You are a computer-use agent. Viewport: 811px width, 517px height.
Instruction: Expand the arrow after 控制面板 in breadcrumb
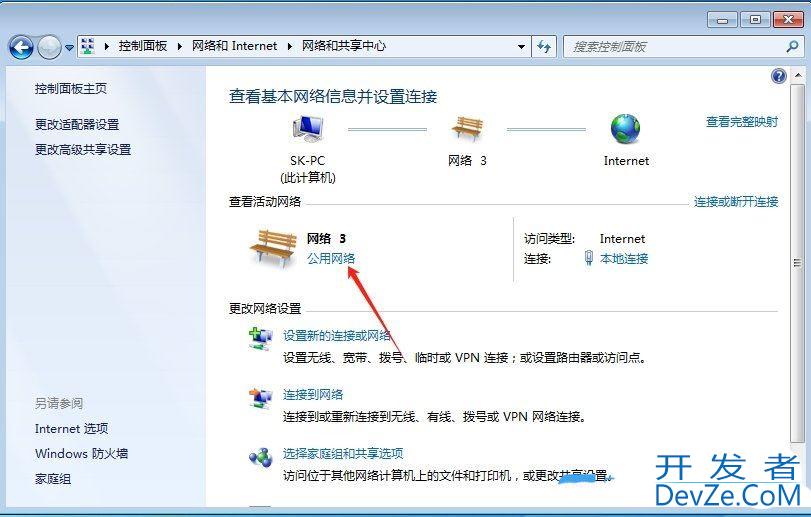point(179,47)
